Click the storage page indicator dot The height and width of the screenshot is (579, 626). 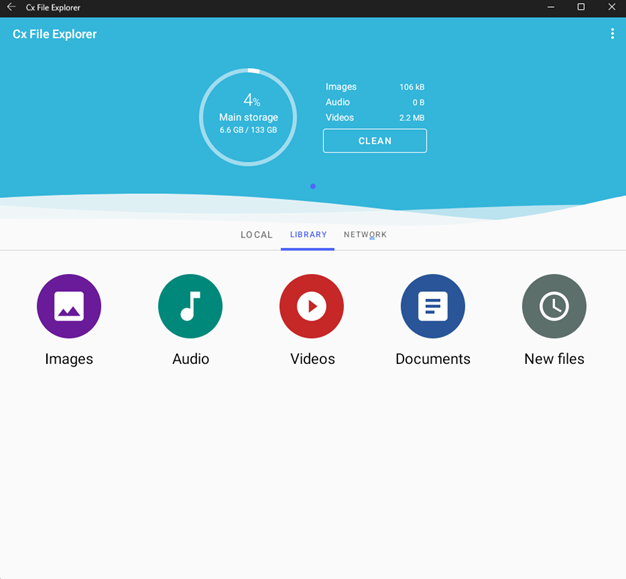click(x=313, y=186)
